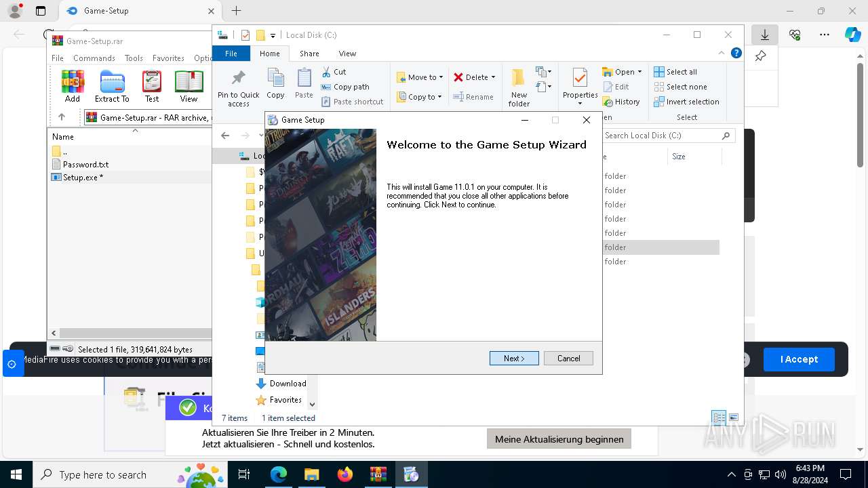Viewport: 868px width, 488px height.
Task: Cancel the Game Setup wizard
Action: (568, 359)
